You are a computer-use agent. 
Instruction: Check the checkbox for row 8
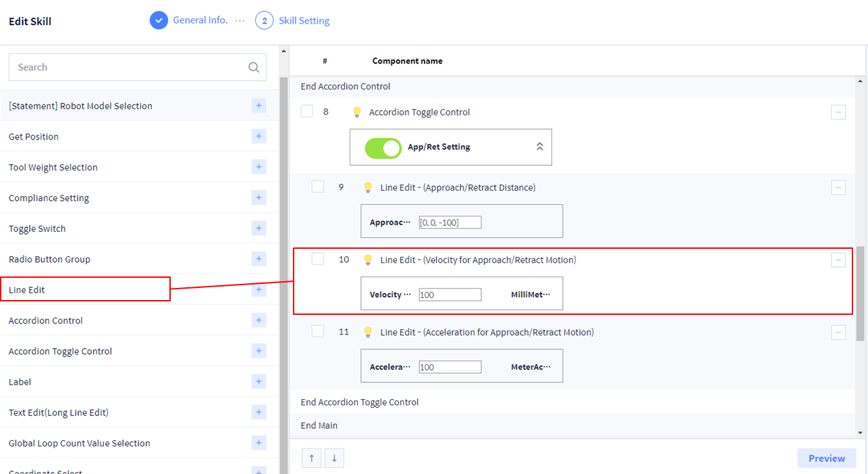coord(307,111)
